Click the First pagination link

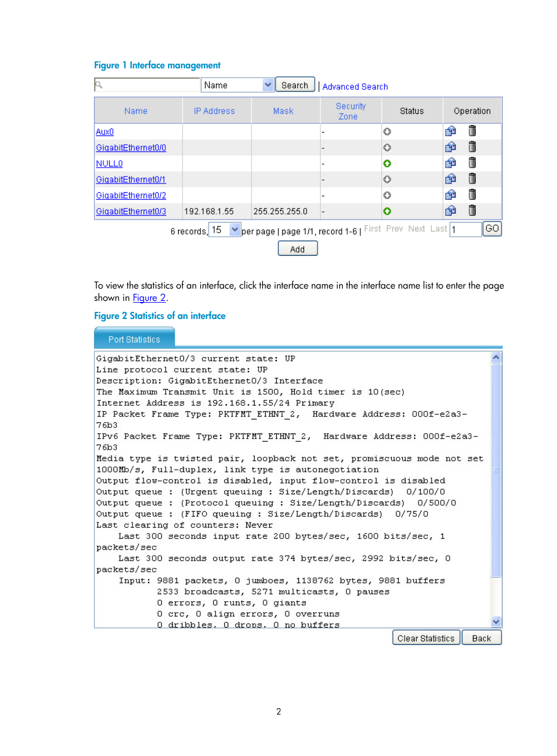(x=373, y=228)
